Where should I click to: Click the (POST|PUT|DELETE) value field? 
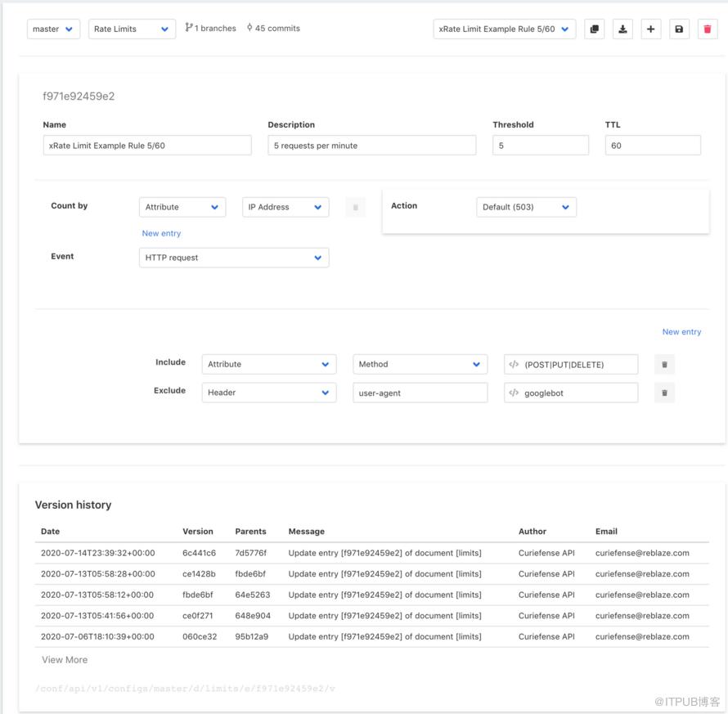click(571, 365)
